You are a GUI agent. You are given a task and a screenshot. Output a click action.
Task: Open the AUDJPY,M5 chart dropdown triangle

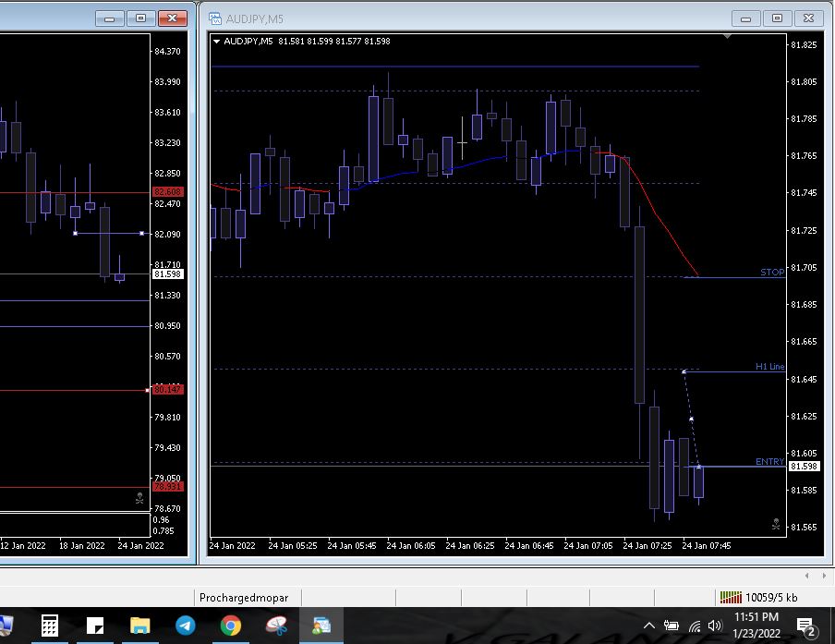216,41
